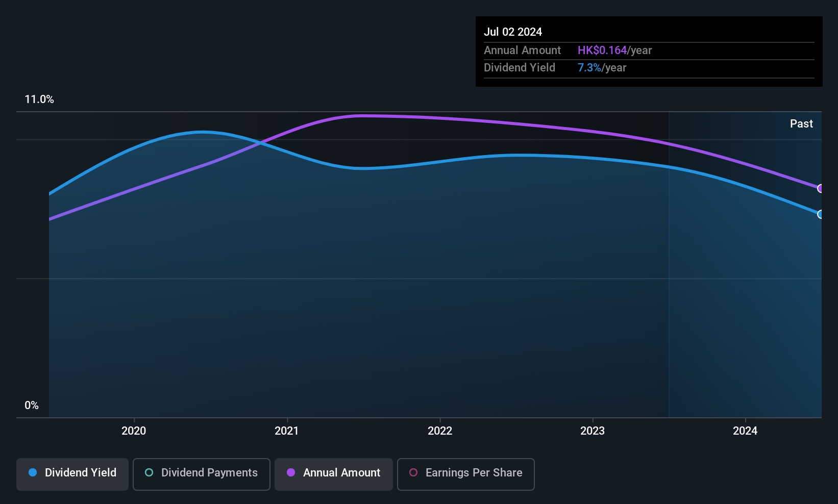Click the Past region label
This screenshot has width=838, height=504.
pos(801,124)
